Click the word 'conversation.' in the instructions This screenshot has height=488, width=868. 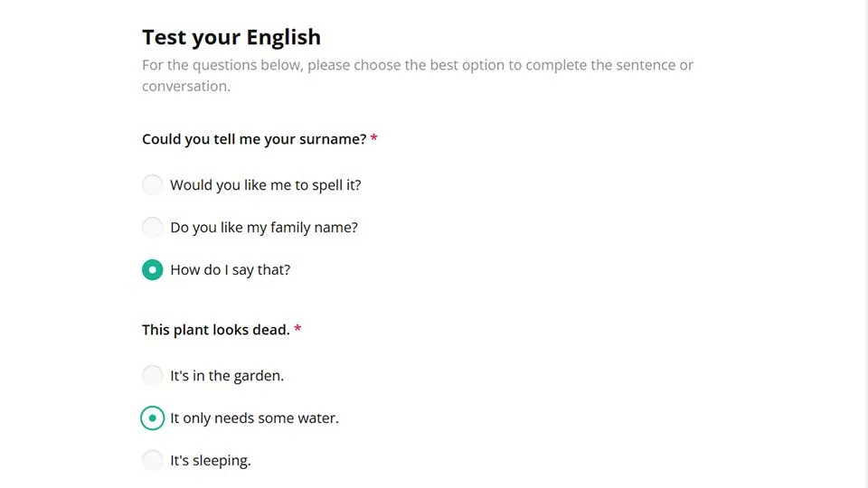186,87
